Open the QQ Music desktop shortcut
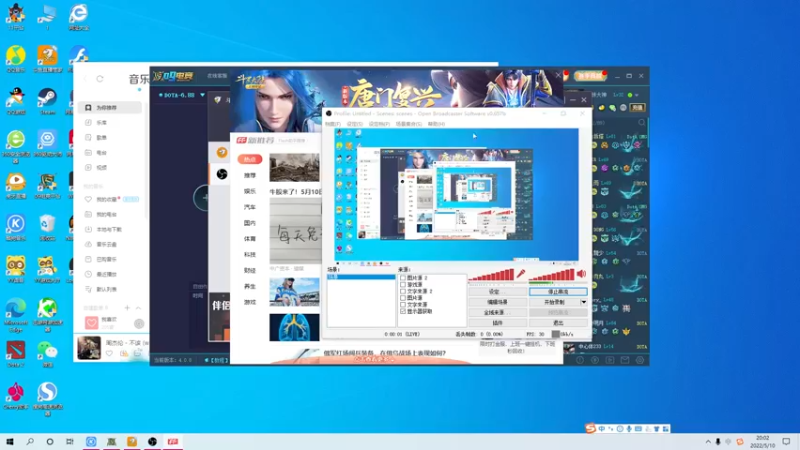 16,59
